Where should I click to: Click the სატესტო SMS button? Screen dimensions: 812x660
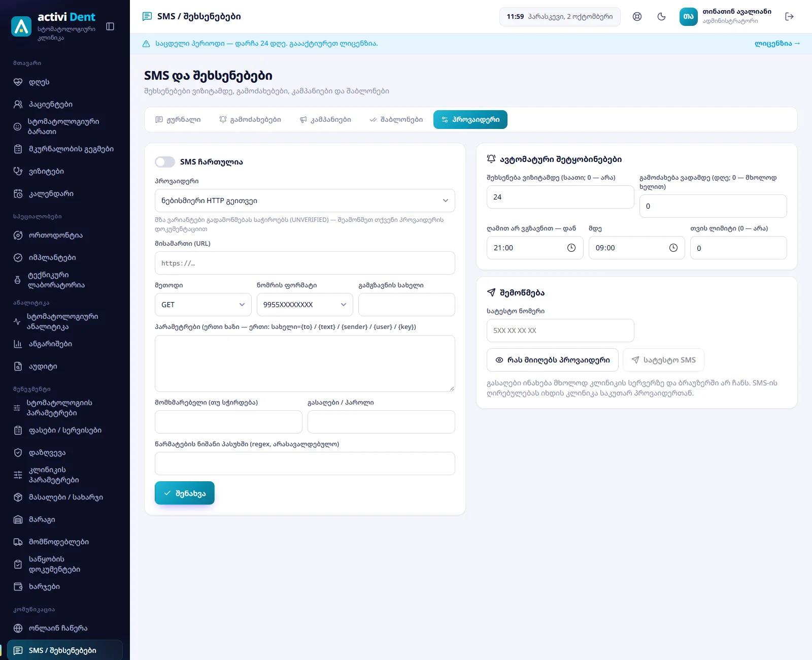(x=663, y=360)
